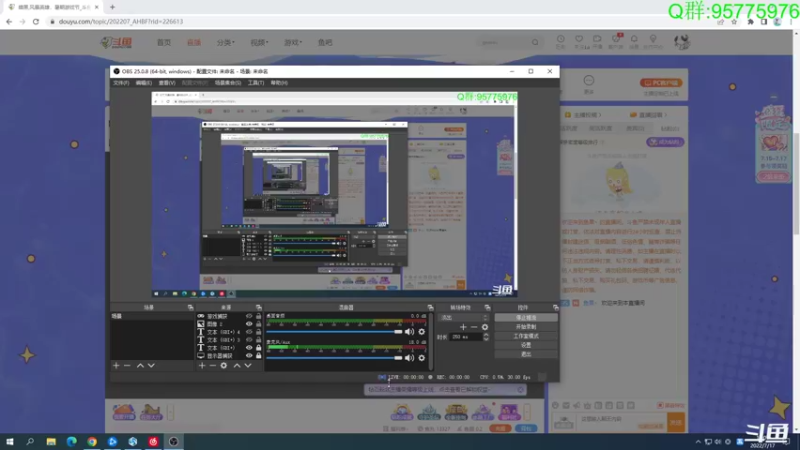Select the 游戏捕获 source row
800x450 pixels.
click(229, 316)
